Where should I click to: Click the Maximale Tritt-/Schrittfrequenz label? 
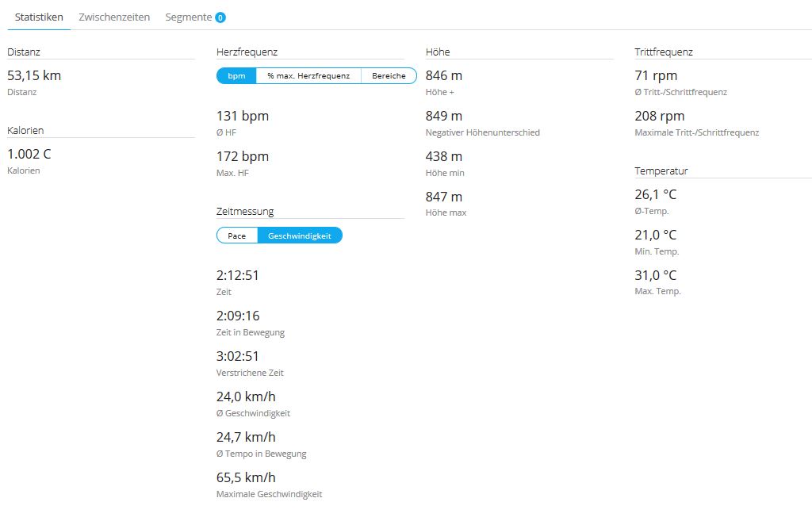tap(697, 132)
